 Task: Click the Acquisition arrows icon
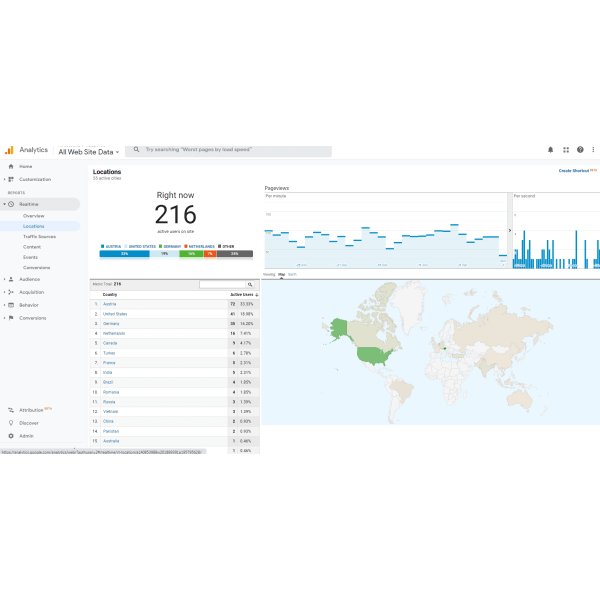pyautogui.click(x=11, y=292)
